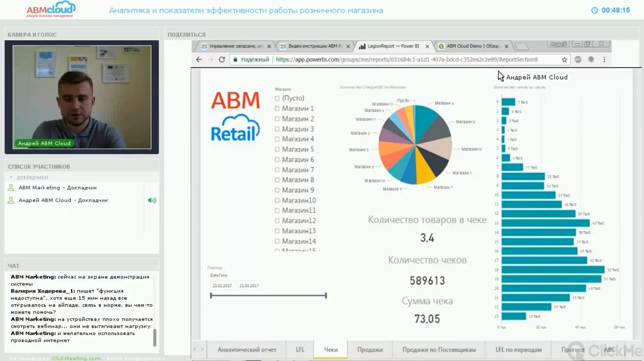Click the browser forward arrow

(211, 60)
